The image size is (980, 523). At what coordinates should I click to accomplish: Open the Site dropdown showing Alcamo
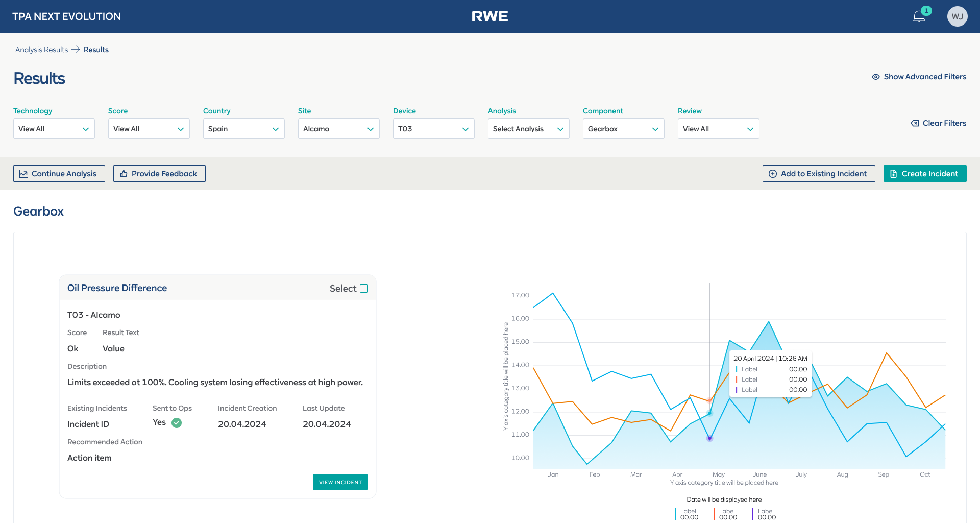click(x=338, y=129)
